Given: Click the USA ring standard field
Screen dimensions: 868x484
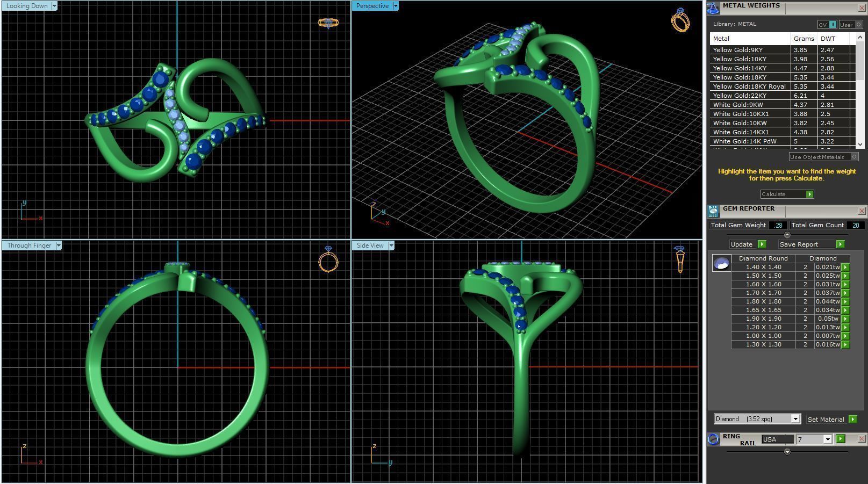Looking at the screenshot, I should click(777, 439).
